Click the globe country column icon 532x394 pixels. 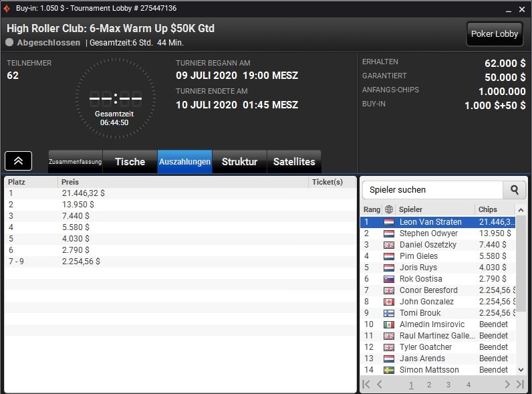(x=389, y=209)
